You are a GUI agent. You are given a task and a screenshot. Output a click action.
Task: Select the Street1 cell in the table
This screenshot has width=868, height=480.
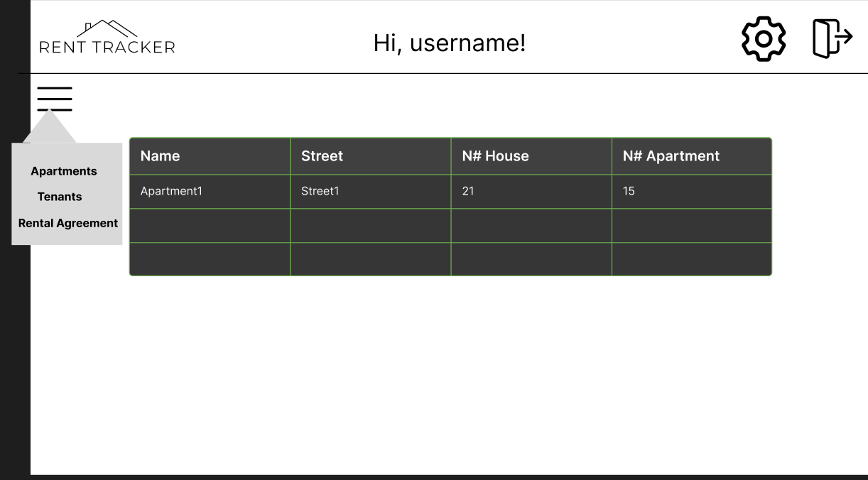point(320,191)
